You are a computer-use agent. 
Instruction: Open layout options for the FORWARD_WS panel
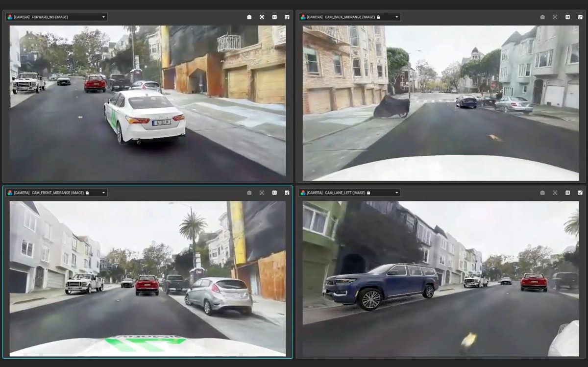(x=287, y=17)
